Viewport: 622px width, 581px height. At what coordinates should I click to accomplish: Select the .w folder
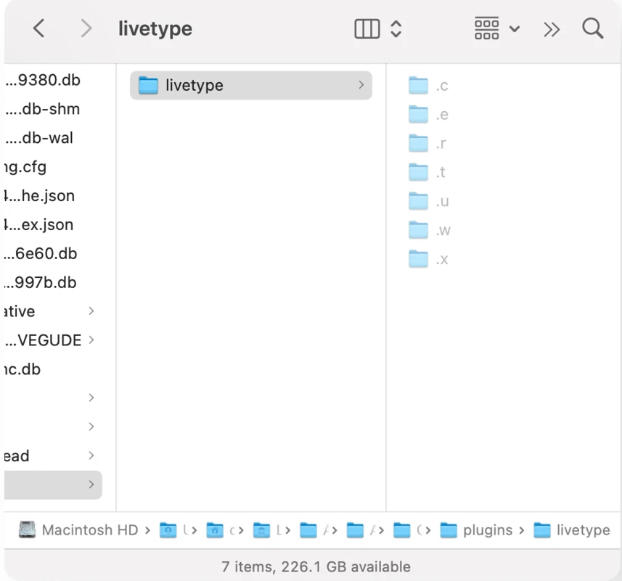(x=430, y=230)
